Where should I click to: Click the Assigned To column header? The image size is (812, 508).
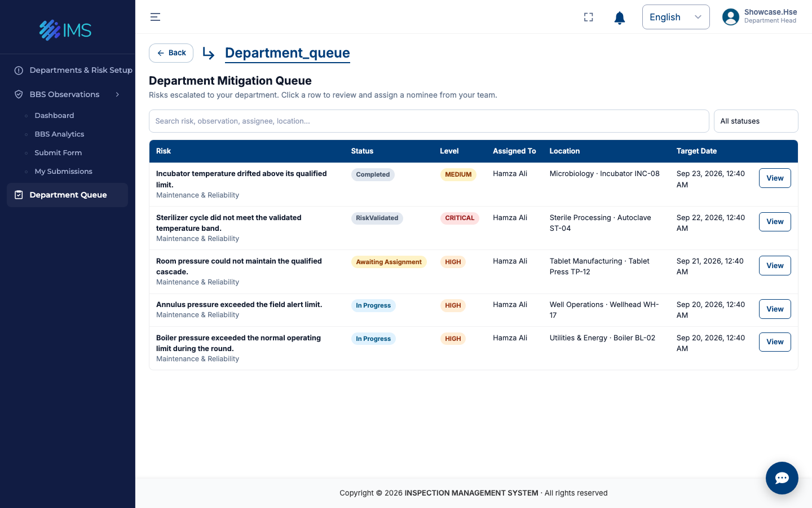click(514, 151)
